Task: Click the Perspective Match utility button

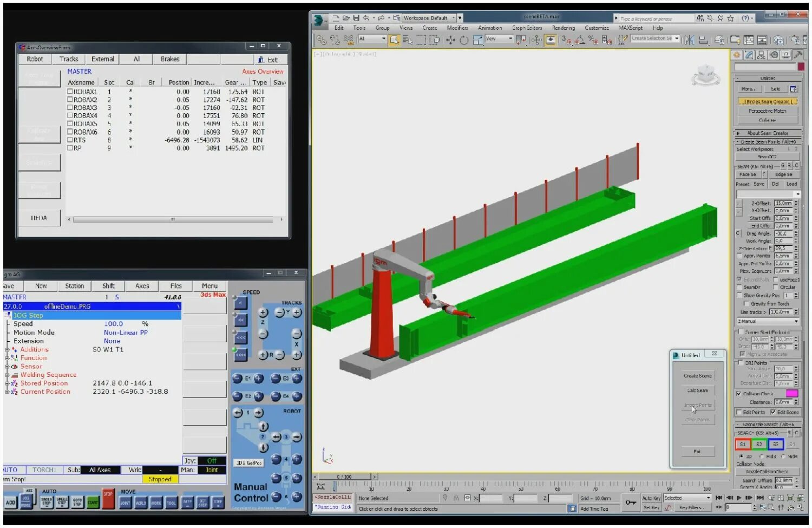Action: click(x=767, y=111)
